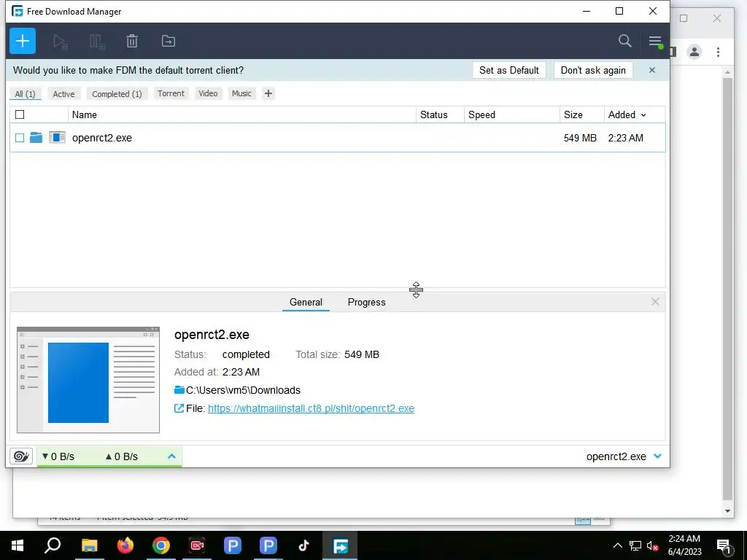This screenshot has width=747, height=560.
Task: Open taskbar clock showing 2:24 AM
Action: tap(684, 545)
